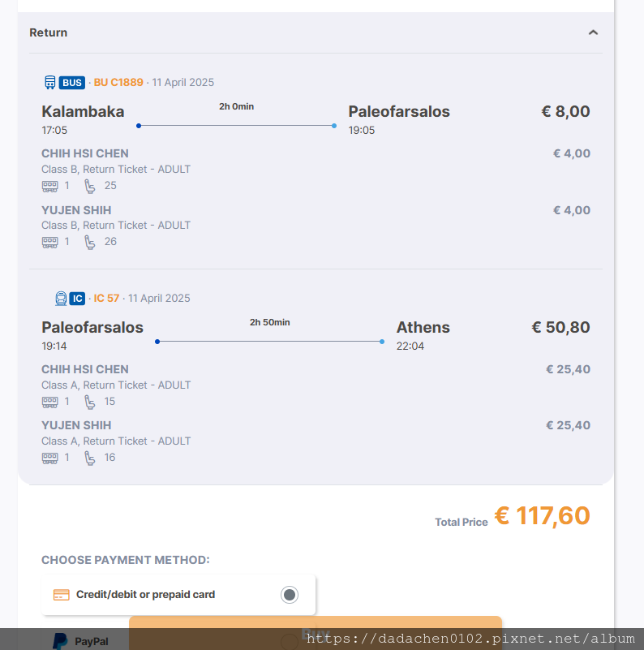Click the blue IC badge label

tap(77, 299)
